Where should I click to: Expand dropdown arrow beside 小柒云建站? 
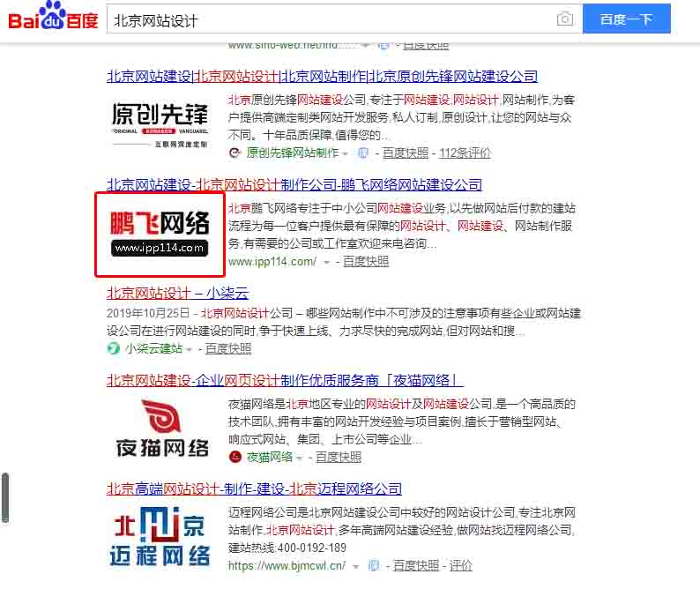[189, 349]
